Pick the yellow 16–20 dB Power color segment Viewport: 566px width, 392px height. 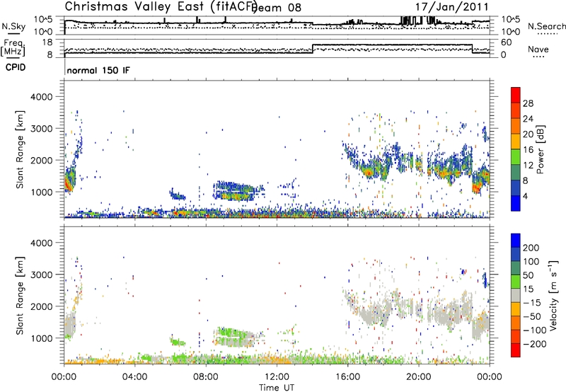coord(516,142)
